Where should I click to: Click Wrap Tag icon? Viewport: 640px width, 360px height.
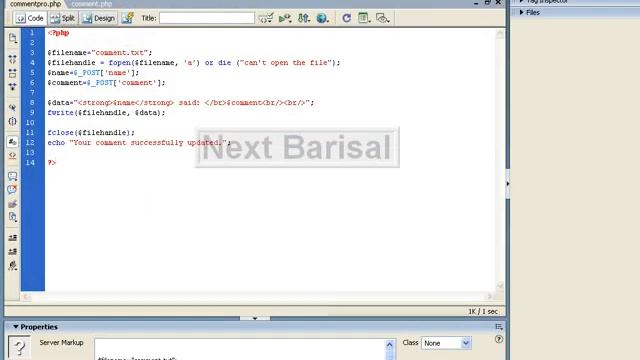coord(13,203)
